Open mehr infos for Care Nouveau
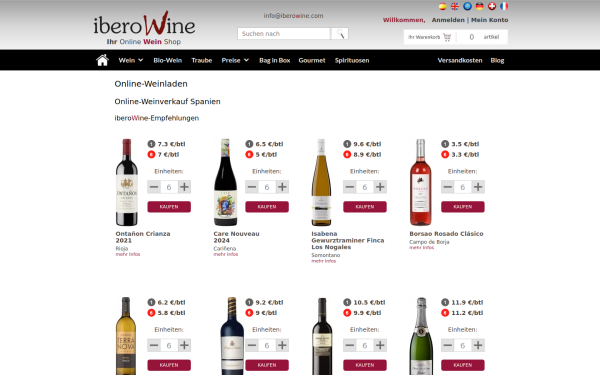 pyautogui.click(x=226, y=254)
